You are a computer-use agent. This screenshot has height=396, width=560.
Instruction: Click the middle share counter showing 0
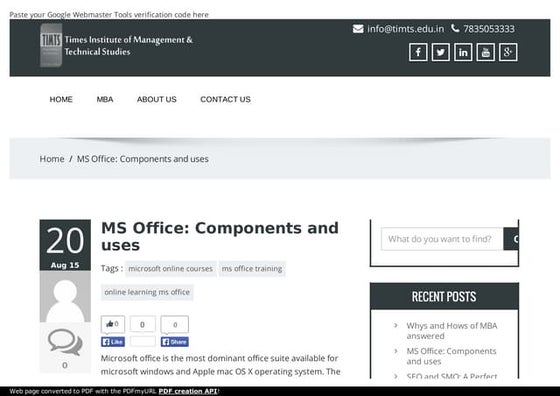(x=142, y=324)
